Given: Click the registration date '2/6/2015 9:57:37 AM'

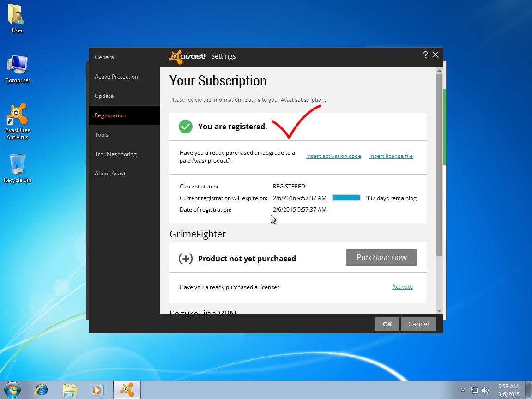Looking at the screenshot, I should 300,209.
